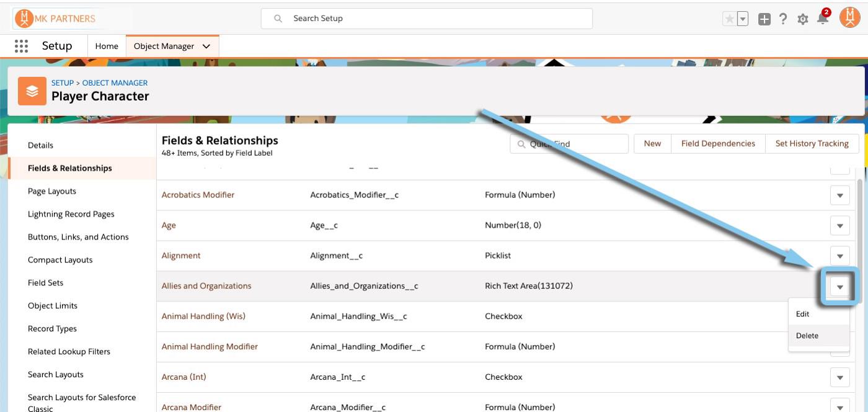Open Page Layouts in the sidebar

[x=52, y=191]
